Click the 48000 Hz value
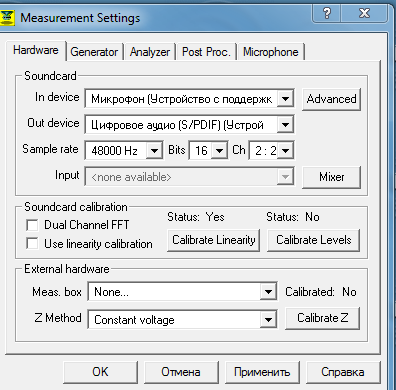Viewport: 396px width, 390px height. click(114, 151)
